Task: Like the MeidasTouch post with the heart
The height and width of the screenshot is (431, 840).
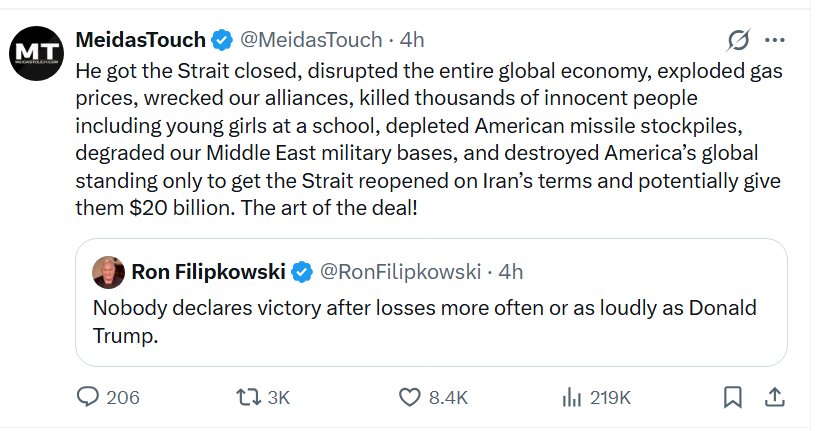Action: 409,397
